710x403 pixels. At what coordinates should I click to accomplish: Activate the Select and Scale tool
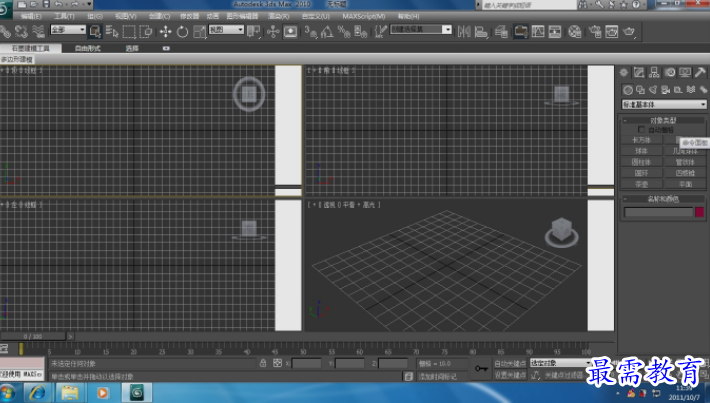pos(199,31)
